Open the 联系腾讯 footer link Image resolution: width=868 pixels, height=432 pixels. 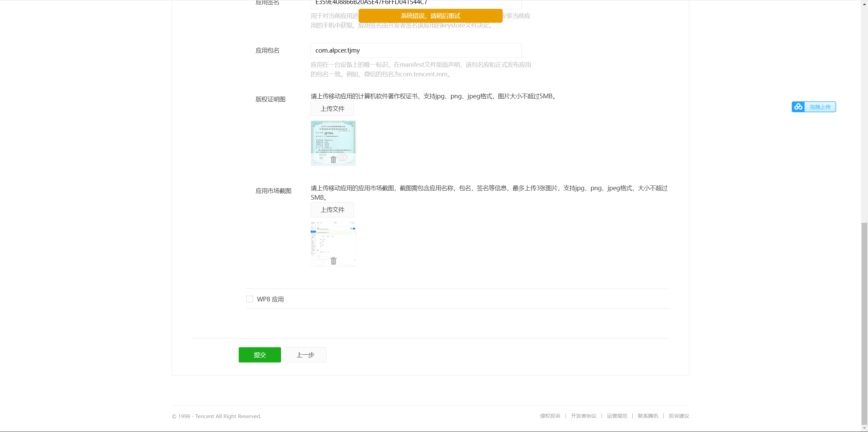pos(648,416)
